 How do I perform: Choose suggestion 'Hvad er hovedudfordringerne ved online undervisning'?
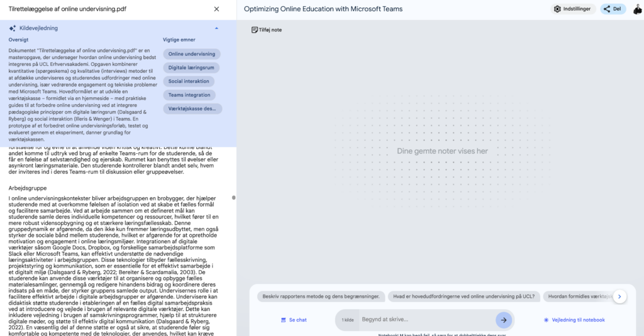pyautogui.click(x=464, y=296)
